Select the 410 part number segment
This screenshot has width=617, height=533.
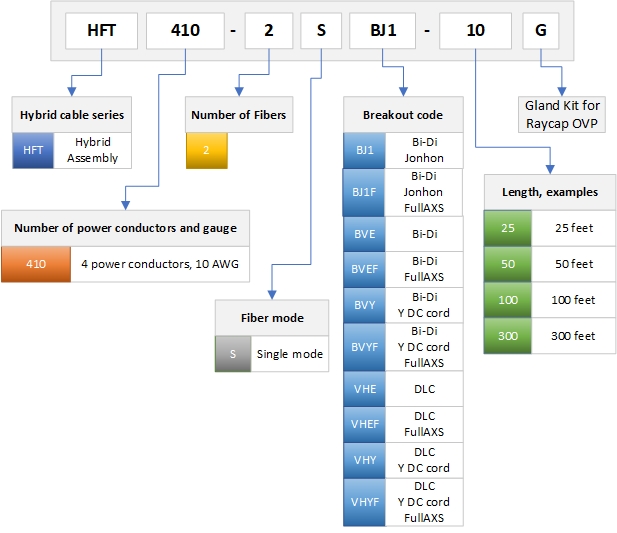[x=185, y=30]
